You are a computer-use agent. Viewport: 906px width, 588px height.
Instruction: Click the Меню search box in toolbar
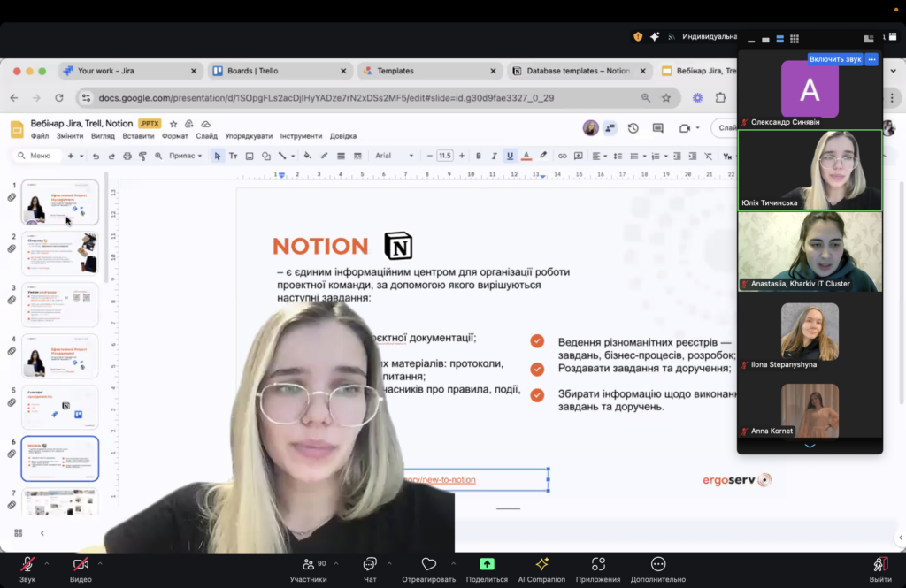35,156
